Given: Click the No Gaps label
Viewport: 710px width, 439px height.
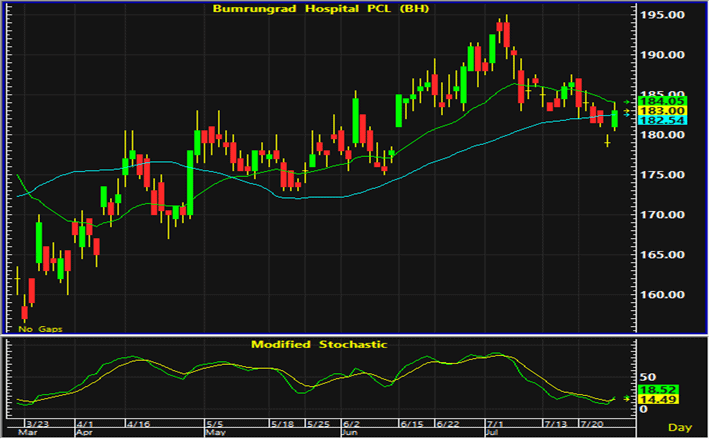Looking at the screenshot, I should pos(40,329).
